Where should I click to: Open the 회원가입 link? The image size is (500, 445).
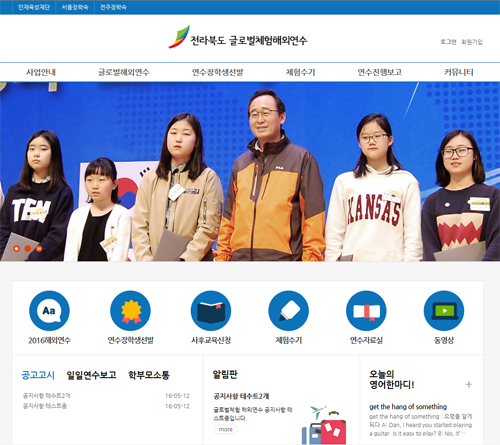472,42
